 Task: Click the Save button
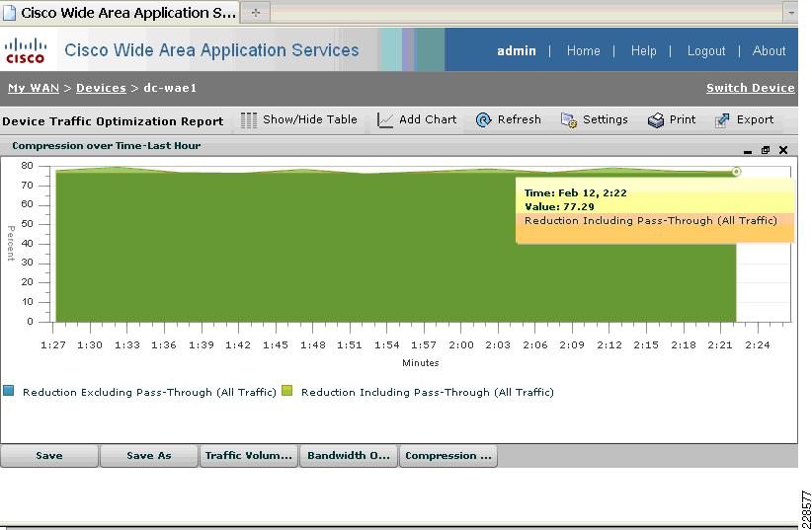click(x=49, y=456)
